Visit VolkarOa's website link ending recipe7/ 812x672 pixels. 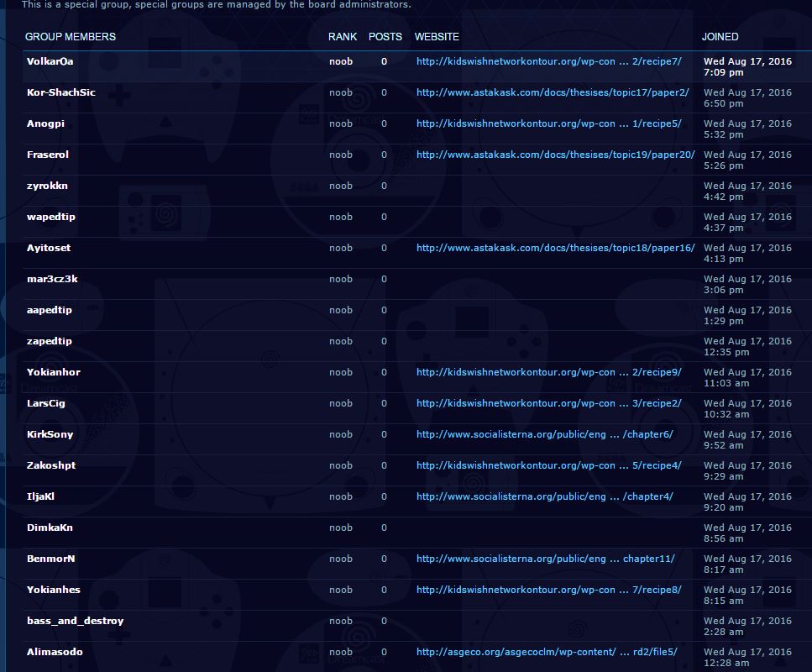point(549,61)
